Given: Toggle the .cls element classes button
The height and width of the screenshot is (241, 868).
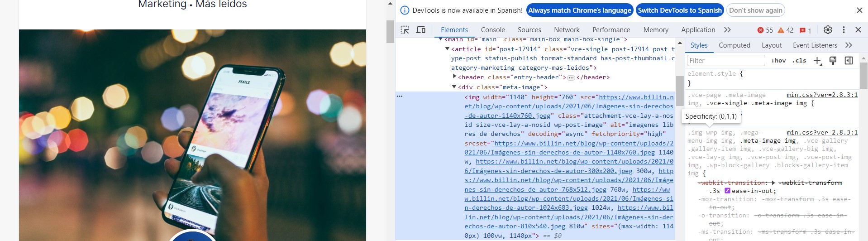Looking at the screenshot, I should tap(799, 61).
